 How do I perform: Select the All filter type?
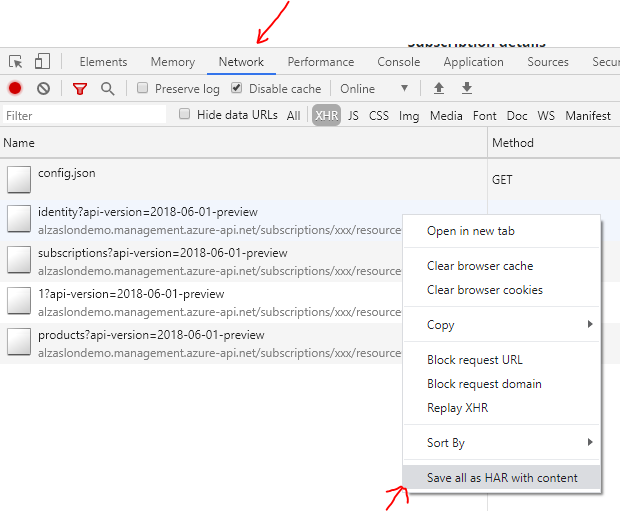tap(293, 115)
